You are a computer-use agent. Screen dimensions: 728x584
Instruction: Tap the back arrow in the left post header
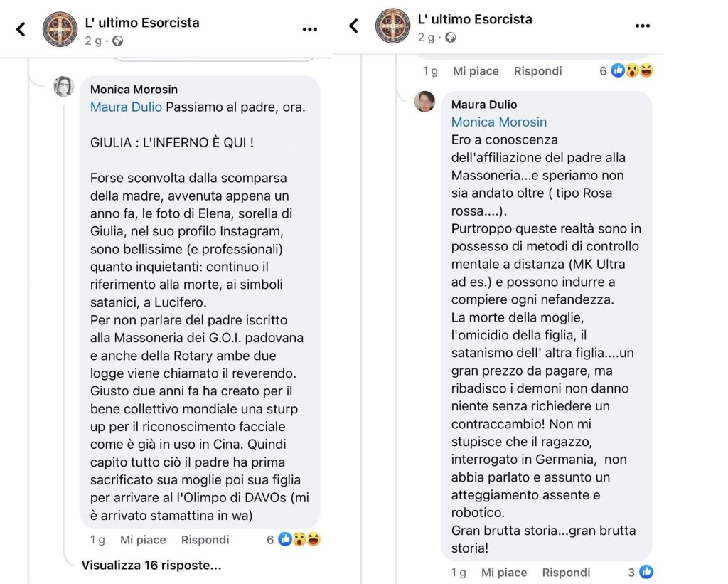coord(21,29)
